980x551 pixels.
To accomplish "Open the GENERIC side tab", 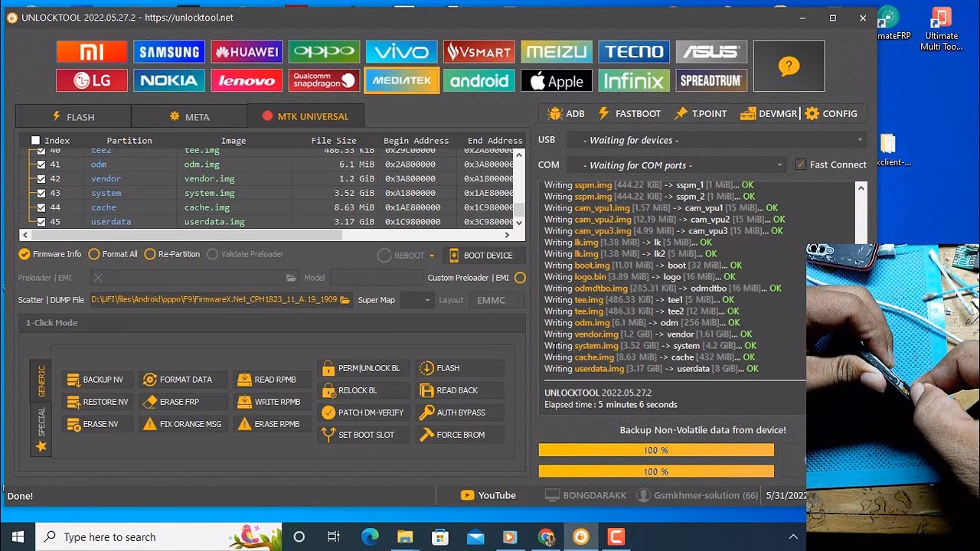I will 41,380.
